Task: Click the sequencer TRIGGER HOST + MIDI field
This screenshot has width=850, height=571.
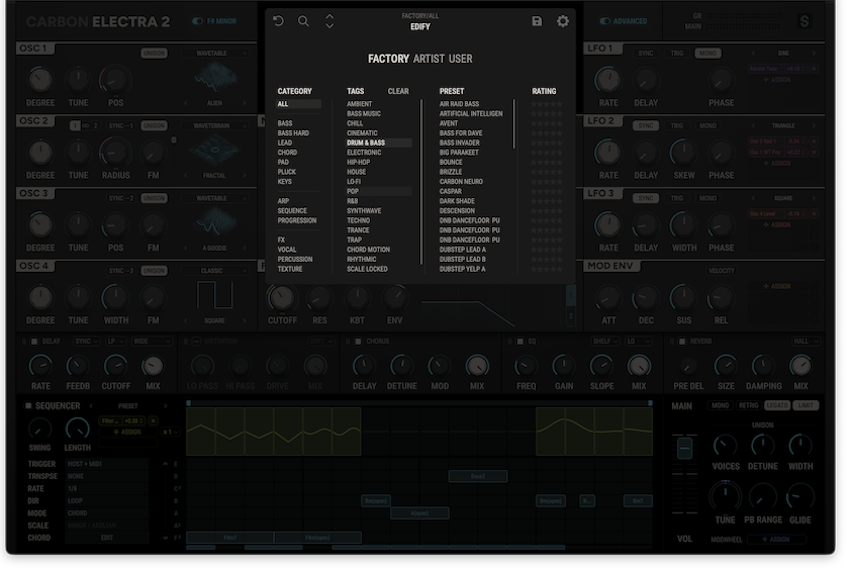Action: [107, 464]
